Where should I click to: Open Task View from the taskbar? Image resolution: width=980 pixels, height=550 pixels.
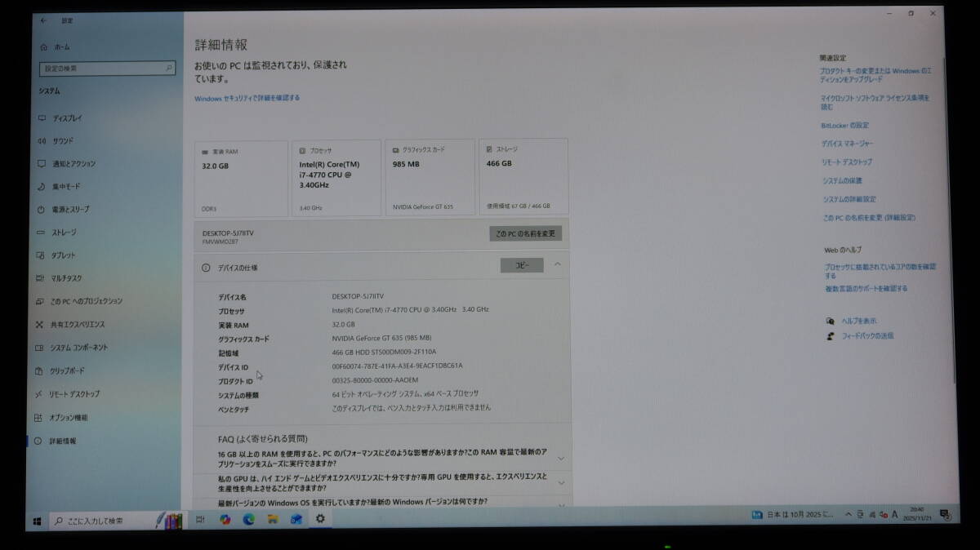tap(201, 519)
